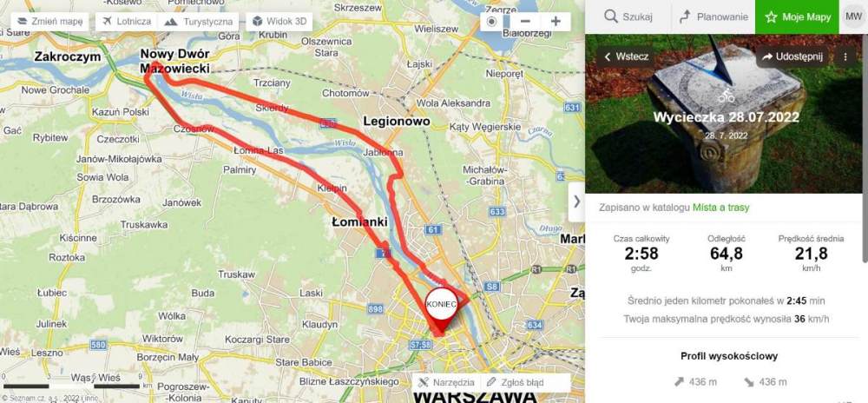Zoom in with the plus button
The height and width of the screenshot is (403, 868).
(556, 22)
